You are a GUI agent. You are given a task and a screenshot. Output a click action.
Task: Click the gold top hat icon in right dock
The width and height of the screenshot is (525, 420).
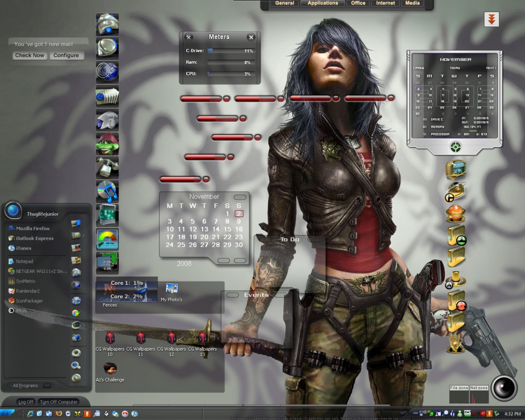point(456,279)
